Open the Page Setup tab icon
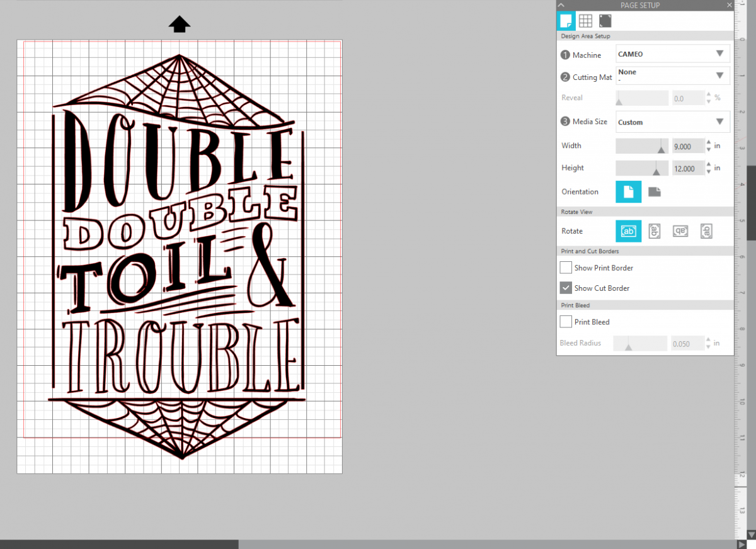 pos(566,21)
